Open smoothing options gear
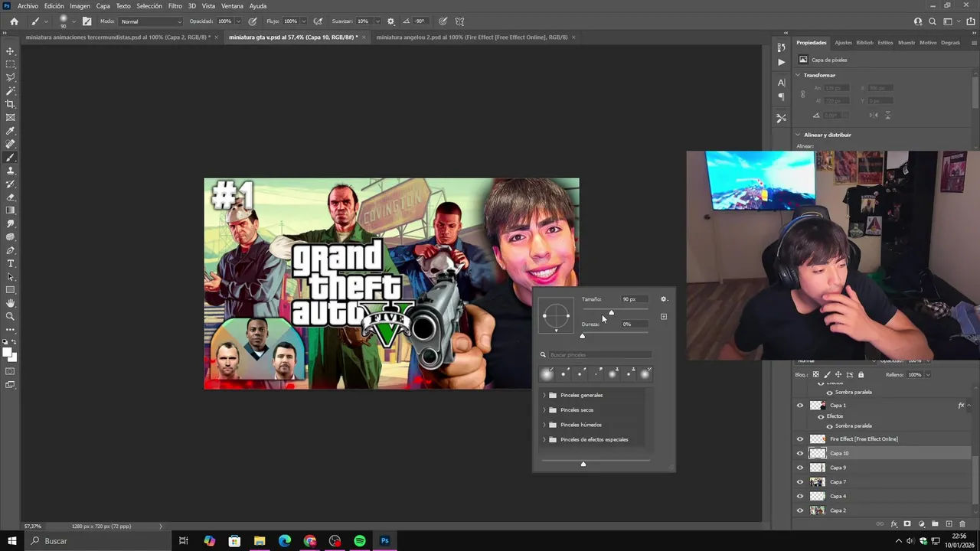The image size is (980, 551). [391, 21]
